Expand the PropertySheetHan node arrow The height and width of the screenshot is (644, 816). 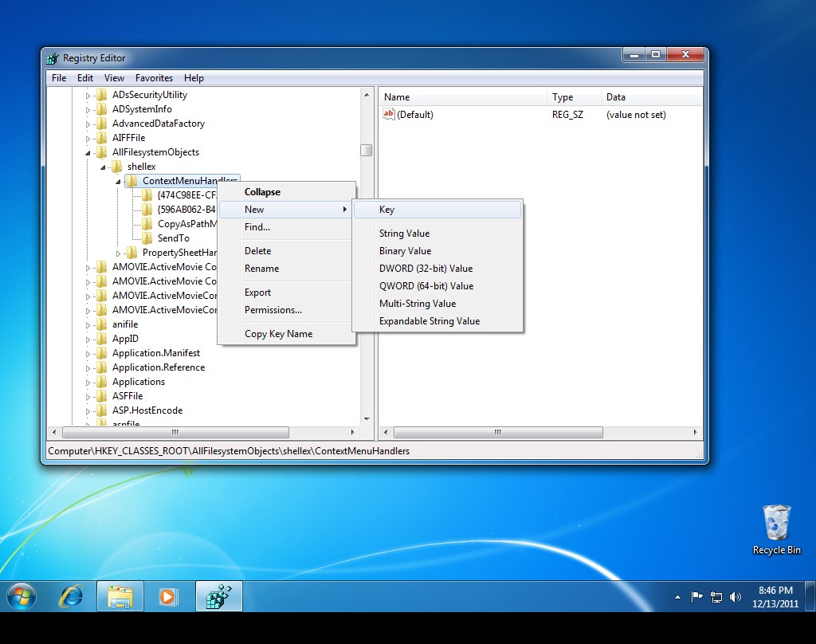pos(118,253)
